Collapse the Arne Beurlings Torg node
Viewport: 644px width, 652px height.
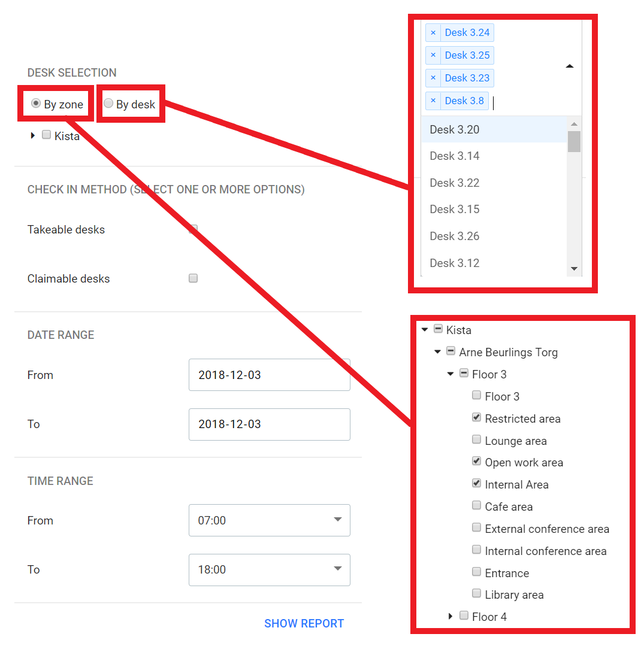[437, 352]
